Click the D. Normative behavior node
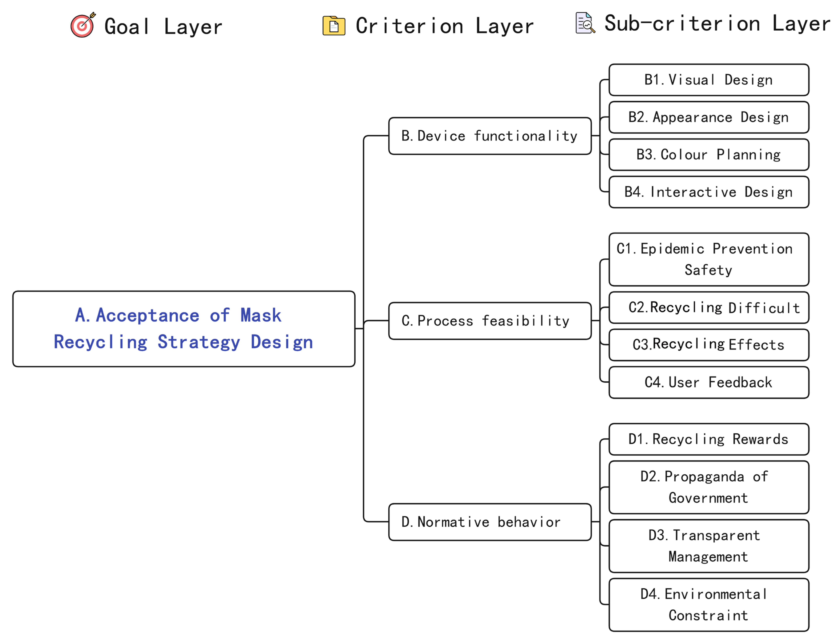 coord(489,522)
